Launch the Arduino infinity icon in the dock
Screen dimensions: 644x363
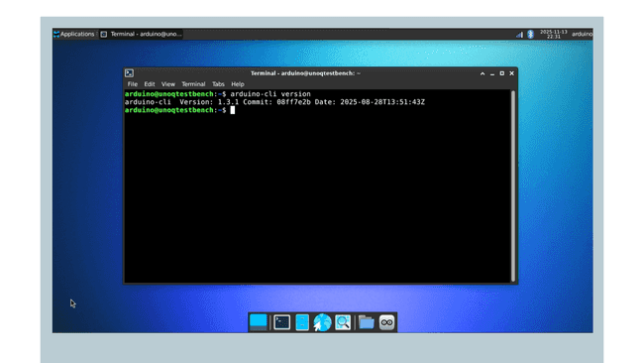(386, 322)
